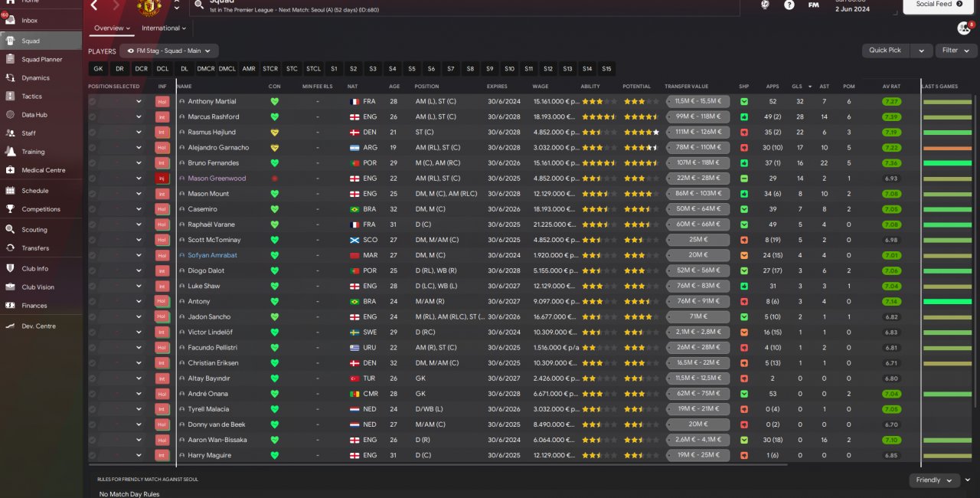Open the Dynamics sidebar icon
Screen dimensions: 980x498
[x=10, y=77]
